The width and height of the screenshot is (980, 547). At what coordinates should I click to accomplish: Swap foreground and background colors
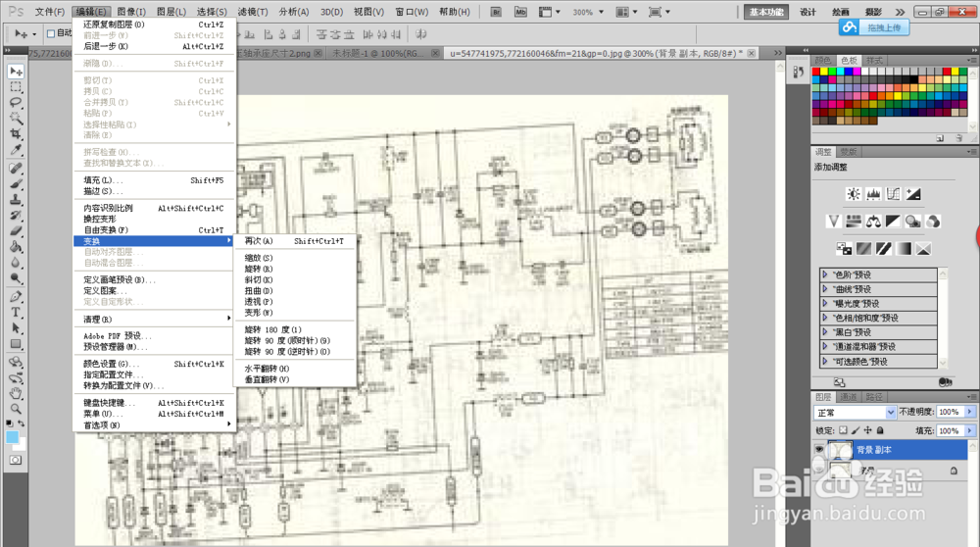click(x=22, y=423)
